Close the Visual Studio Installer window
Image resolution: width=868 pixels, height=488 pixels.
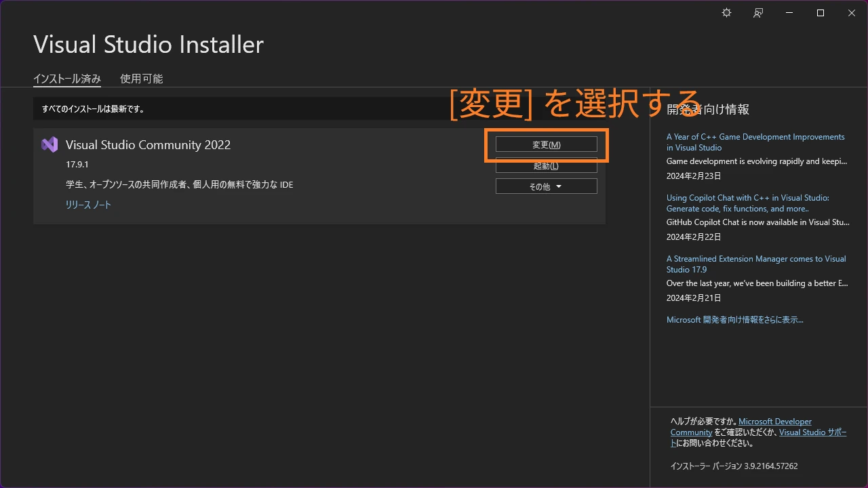(852, 13)
